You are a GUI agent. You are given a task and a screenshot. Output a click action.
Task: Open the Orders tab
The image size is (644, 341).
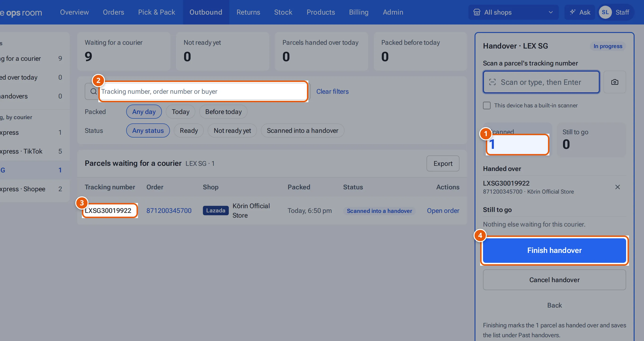[x=113, y=12]
